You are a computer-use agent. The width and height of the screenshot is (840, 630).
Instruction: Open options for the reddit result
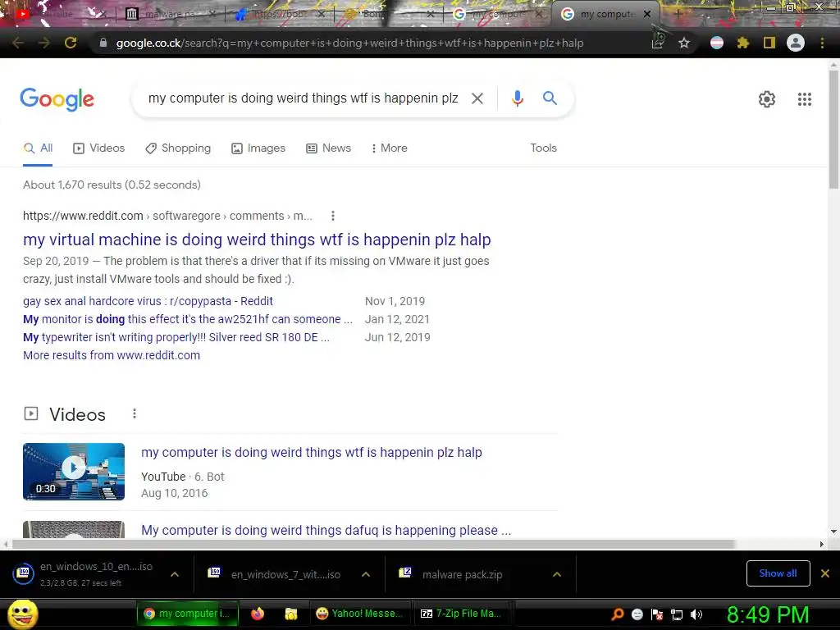pyautogui.click(x=333, y=216)
